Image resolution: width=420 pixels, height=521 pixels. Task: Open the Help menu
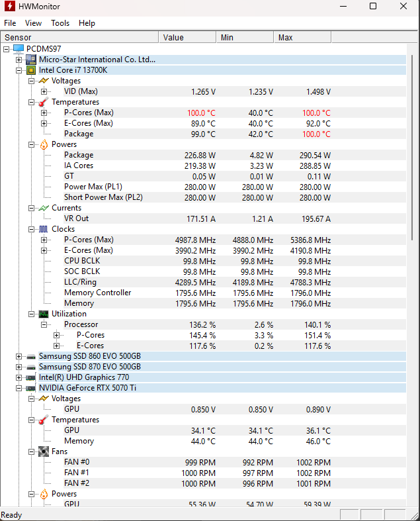[x=87, y=23]
